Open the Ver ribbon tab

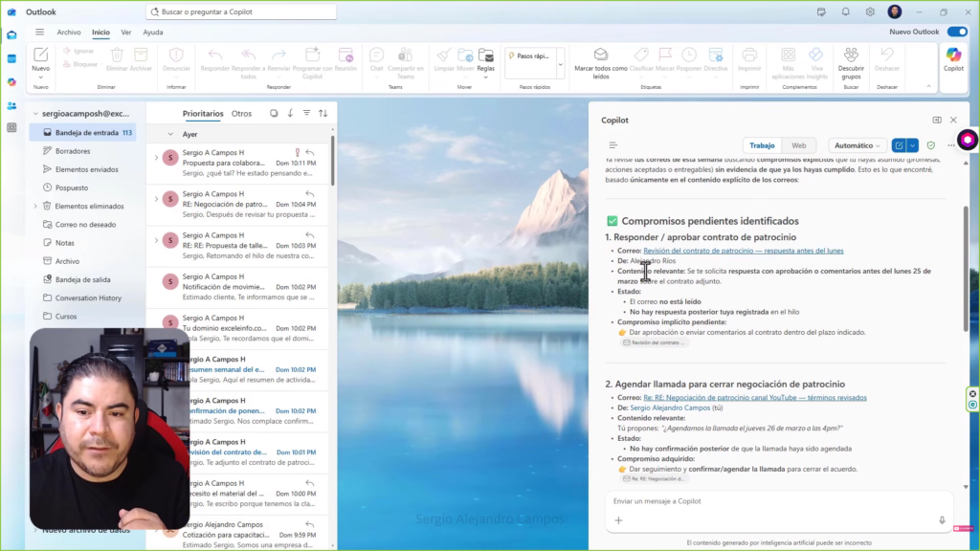point(126,32)
